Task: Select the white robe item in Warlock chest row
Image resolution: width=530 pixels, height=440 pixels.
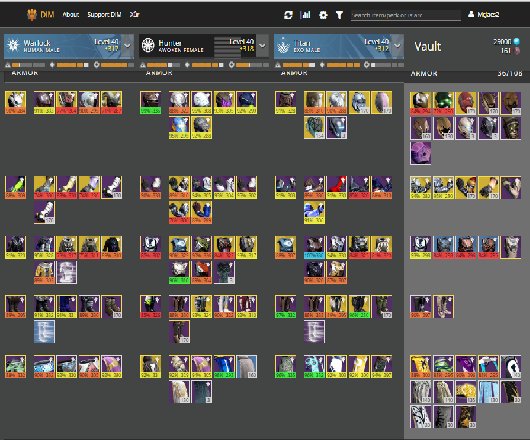Action: click(67, 272)
